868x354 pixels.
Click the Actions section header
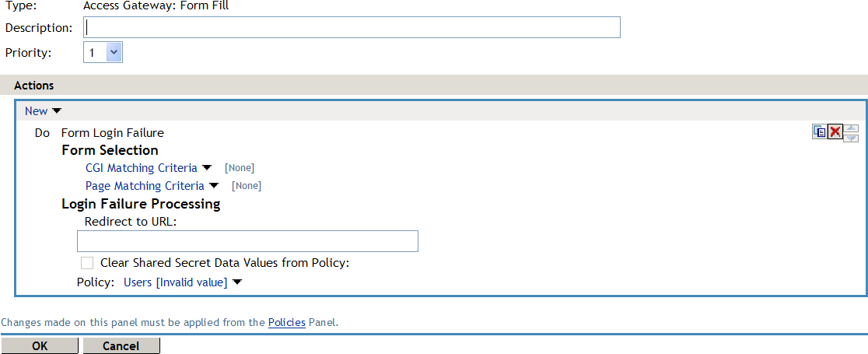pos(33,86)
